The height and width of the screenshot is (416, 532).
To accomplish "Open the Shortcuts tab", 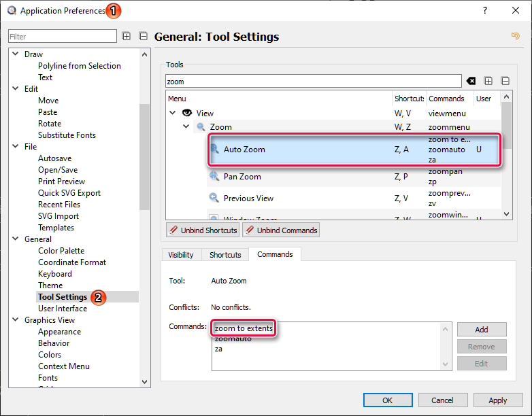I will (225, 255).
